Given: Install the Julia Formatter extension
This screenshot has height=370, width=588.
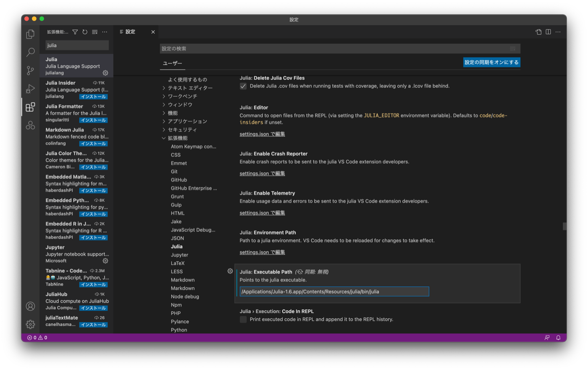Looking at the screenshot, I should coord(93,120).
